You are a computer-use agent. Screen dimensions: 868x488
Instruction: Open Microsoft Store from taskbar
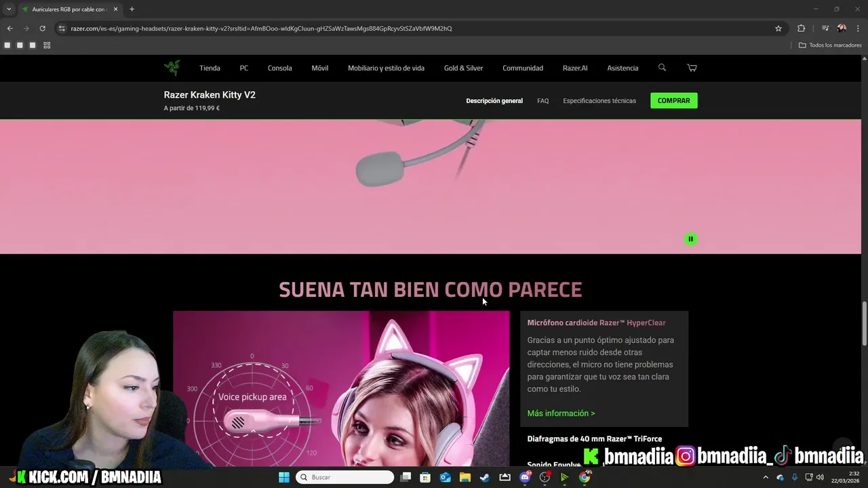coord(425,477)
